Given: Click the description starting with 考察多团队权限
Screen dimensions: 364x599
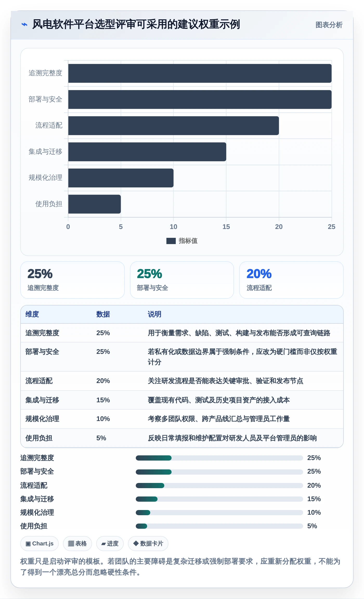Looking at the screenshot, I should (x=219, y=419).
